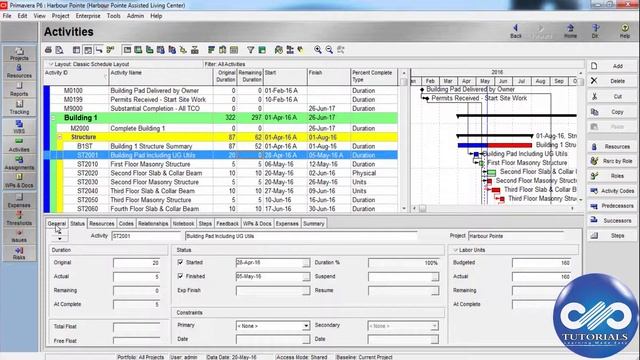Click the Activity Codes button
Image resolution: width=640 pixels, height=360 pixels.
click(612, 191)
